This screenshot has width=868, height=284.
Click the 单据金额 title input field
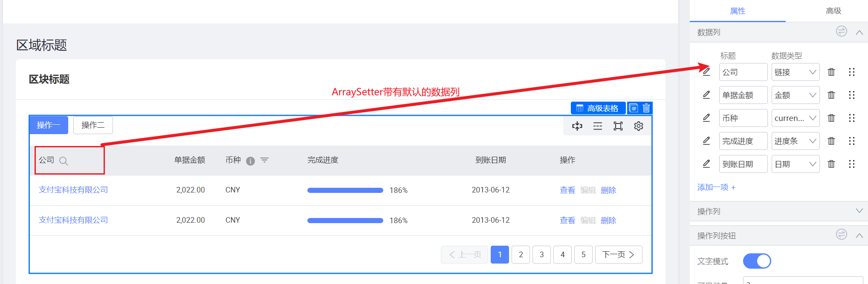[x=743, y=95]
